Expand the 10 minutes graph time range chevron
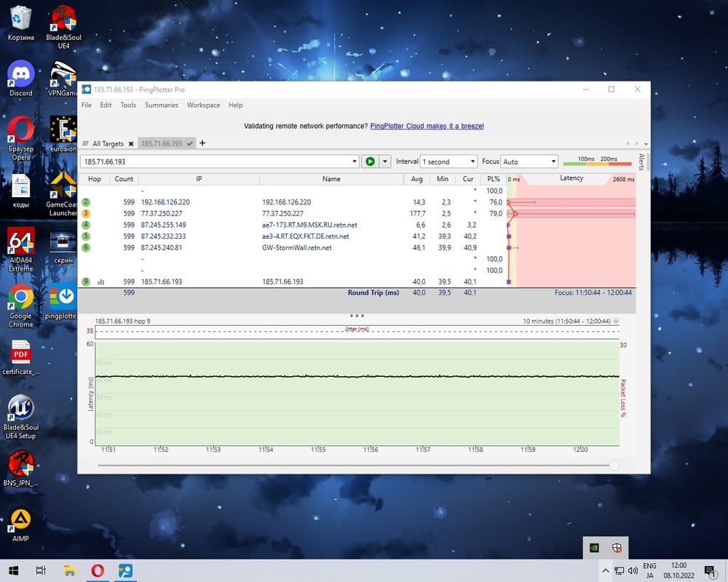The image size is (728, 582). pyautogui.click(x=616, y=321)
